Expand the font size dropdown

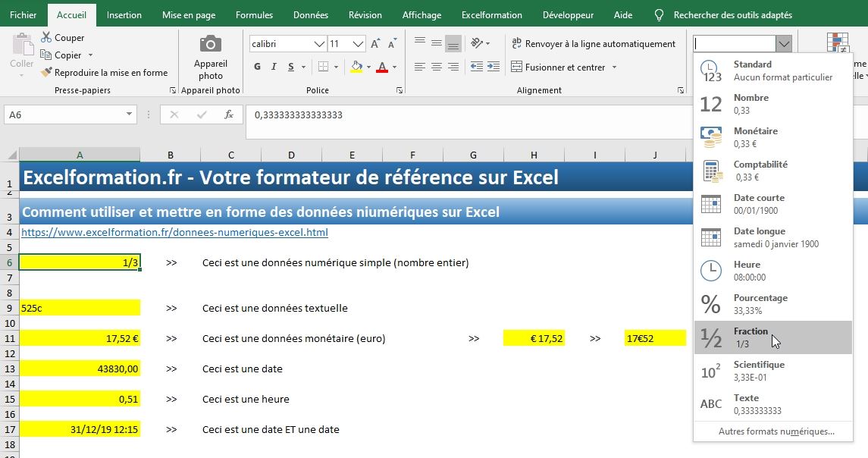359,44
